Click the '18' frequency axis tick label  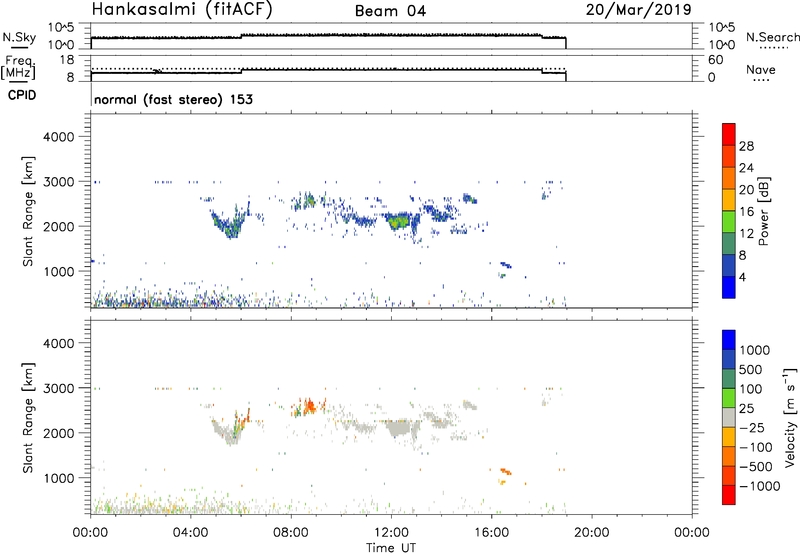[x=67, y=60]
